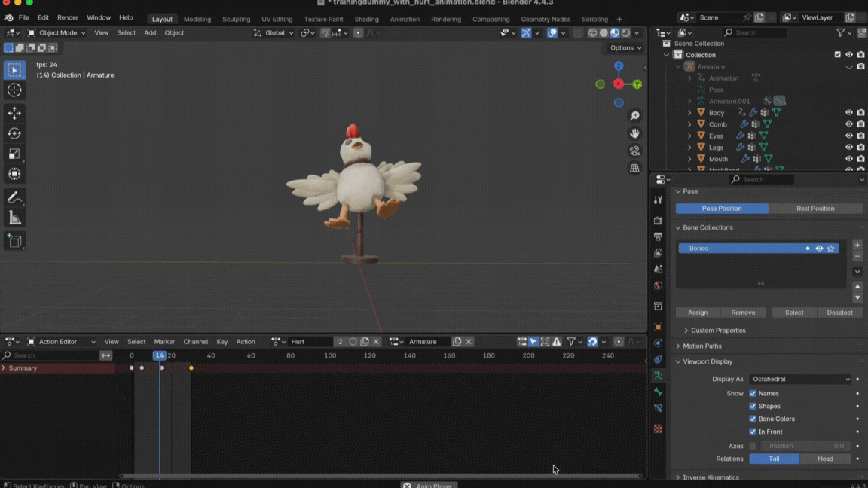This screenshot has width=868, height=488.
Task: Click the Axes Position slider field
Action: [x=806, y=446]
